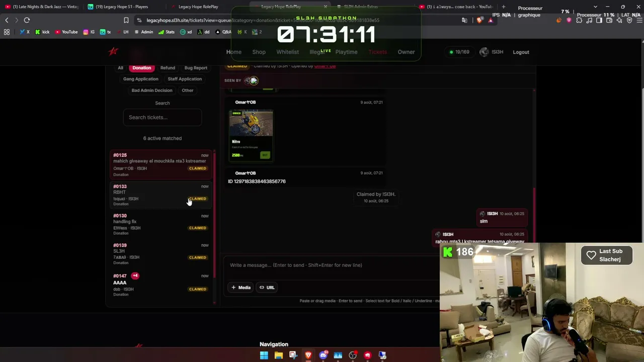Open the YouTube bookmark
Viewport: 644px width, 362px height.
tap(66, 32)
